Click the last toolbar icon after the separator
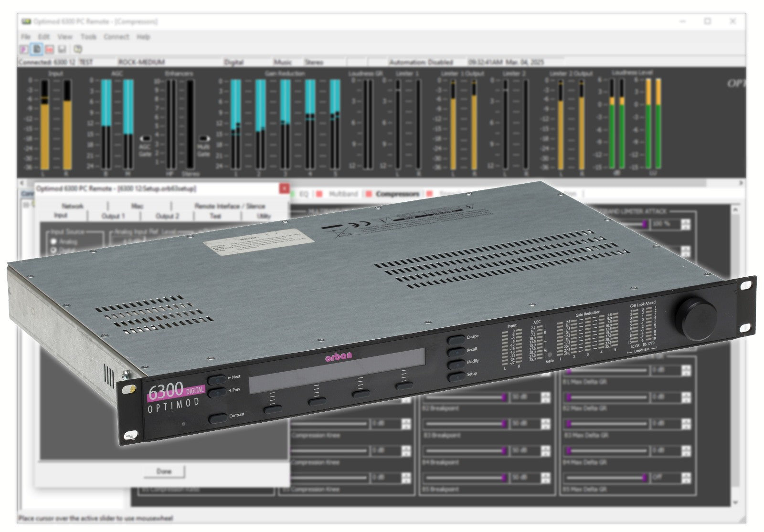Screen dimensions: 764x532 tap(78, 49)
